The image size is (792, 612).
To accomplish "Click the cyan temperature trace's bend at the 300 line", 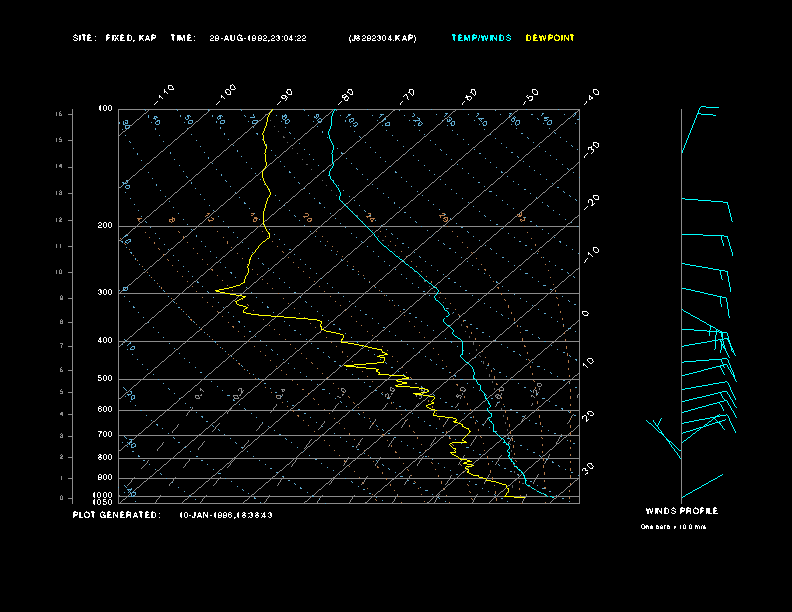I will point(437,291).
